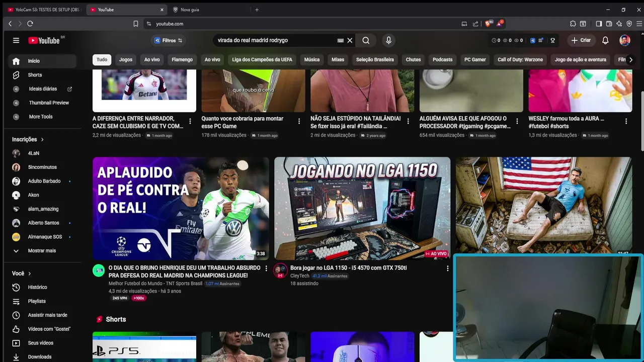This screenshot has width=644, height=362.
Task: Open the Adulto Barbado subscription channel
Action: [x=42, y=181]
